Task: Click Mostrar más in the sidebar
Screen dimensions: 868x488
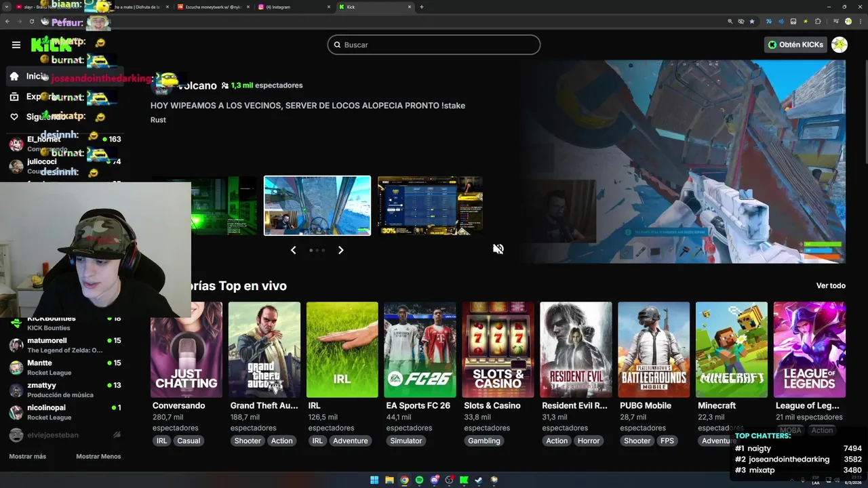Action: coord(28,456)
